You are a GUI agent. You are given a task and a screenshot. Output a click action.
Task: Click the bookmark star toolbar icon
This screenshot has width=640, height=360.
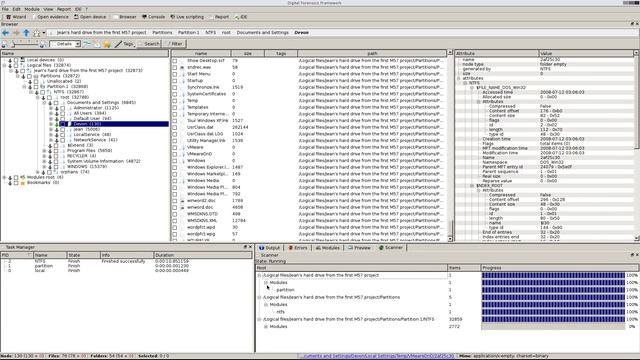coord(107,44)
